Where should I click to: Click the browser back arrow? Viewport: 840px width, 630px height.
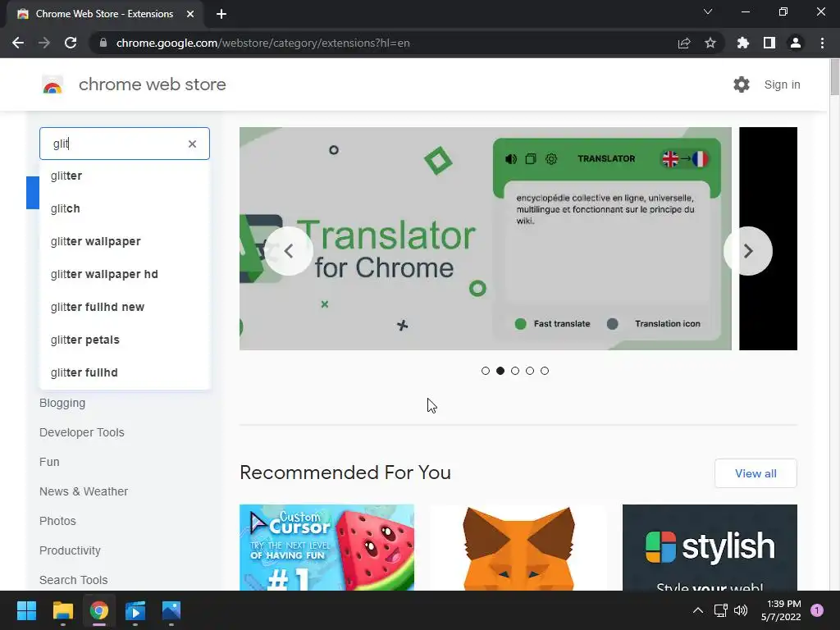[18, 43]
